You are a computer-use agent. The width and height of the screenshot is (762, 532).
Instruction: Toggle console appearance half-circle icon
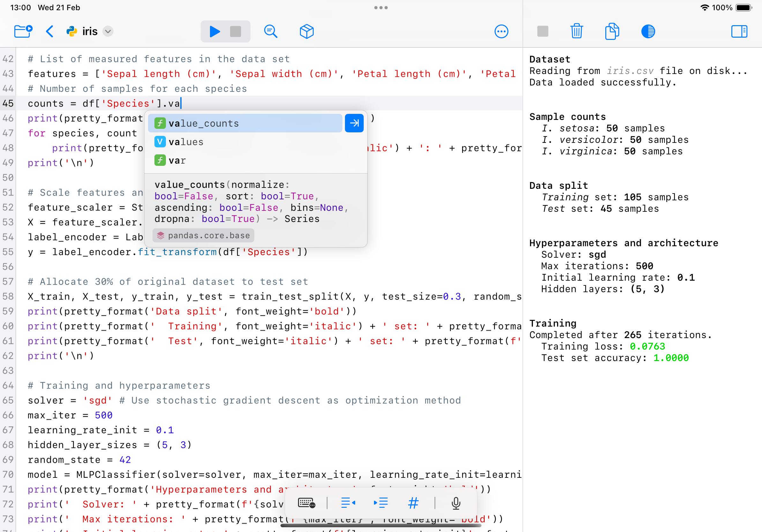click(x=648, y=32)
